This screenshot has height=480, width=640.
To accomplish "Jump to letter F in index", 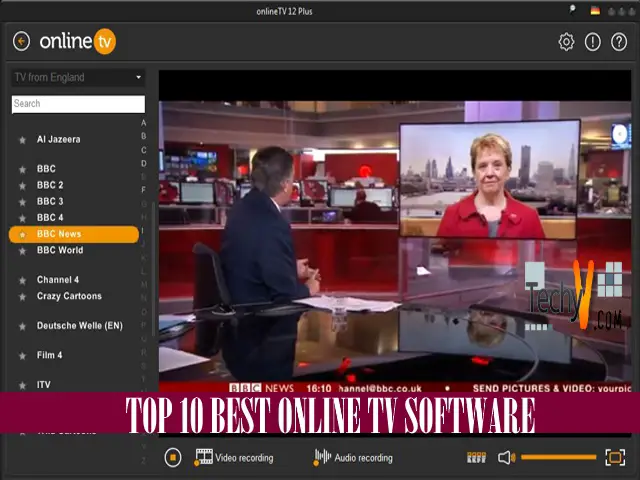I will coord(144,190).
